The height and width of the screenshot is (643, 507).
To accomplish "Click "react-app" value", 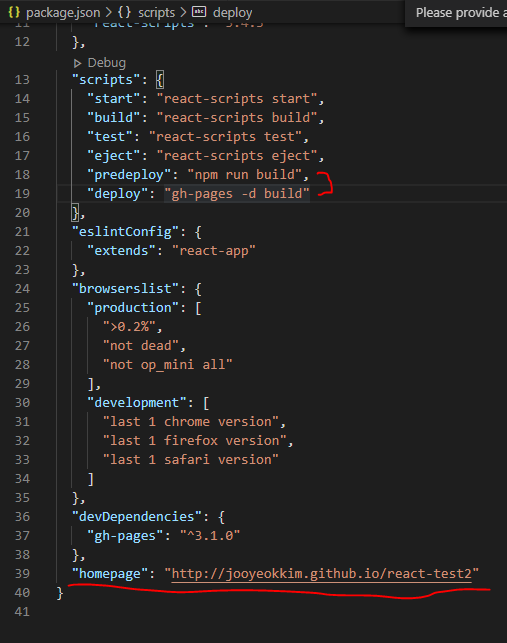I will tap(214, 251).
